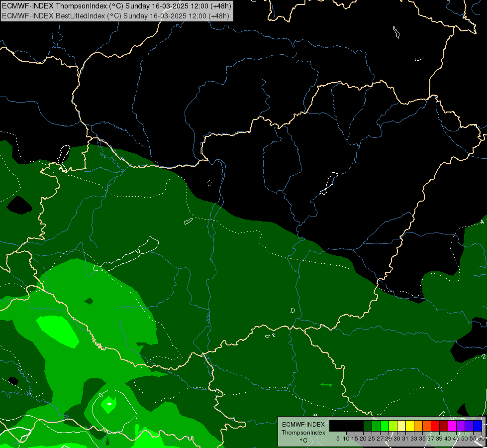Select the dark red 39-40 legend swatch
This screenshot has width=487, height=448.
tap(444, 426)
